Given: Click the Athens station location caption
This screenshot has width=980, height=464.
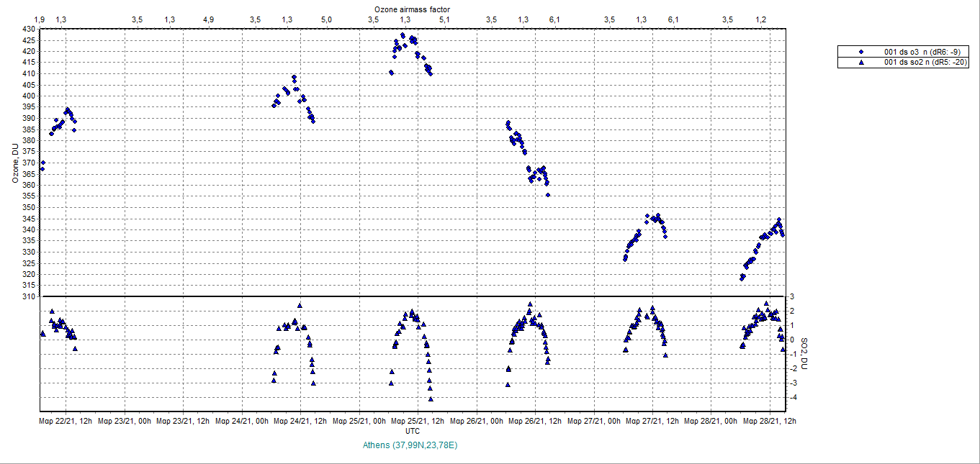Looking at the screenshot, I should tap(412, 445).
